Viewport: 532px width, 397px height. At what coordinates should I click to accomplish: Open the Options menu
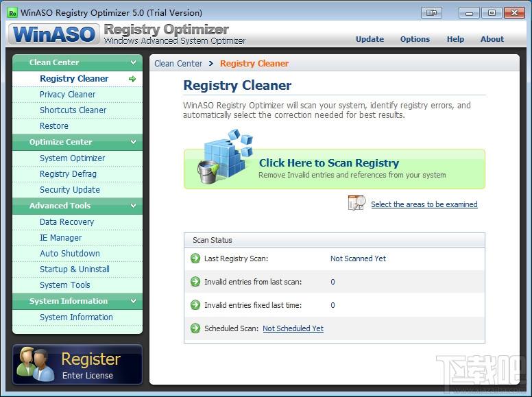coord(415,39)
